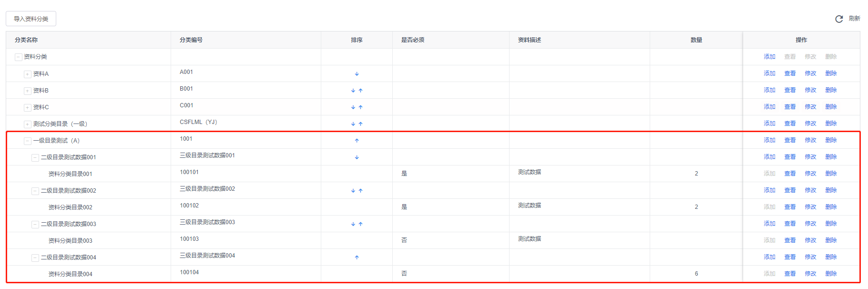Move 资料C down using the sort arrow

click(353, 107)
